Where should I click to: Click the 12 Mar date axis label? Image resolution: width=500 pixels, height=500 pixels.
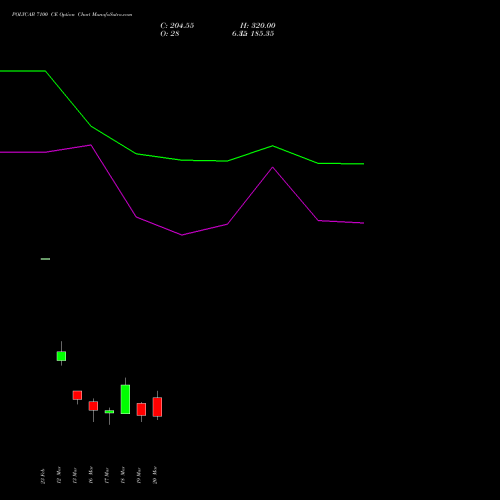point(59,475)
